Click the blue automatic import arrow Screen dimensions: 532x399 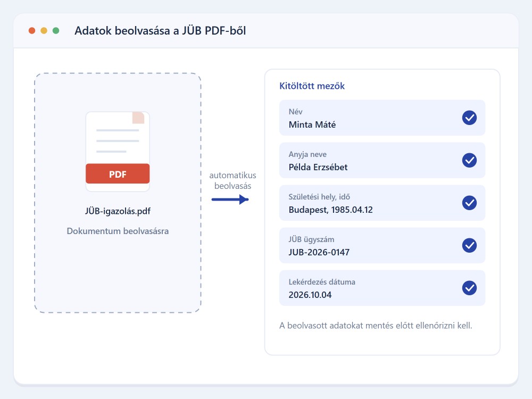tap(230, 199)
